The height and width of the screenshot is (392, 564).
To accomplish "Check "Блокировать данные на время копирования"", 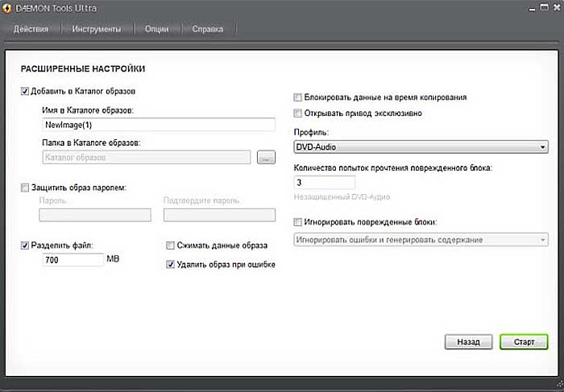I will click(x=298, y=97).
